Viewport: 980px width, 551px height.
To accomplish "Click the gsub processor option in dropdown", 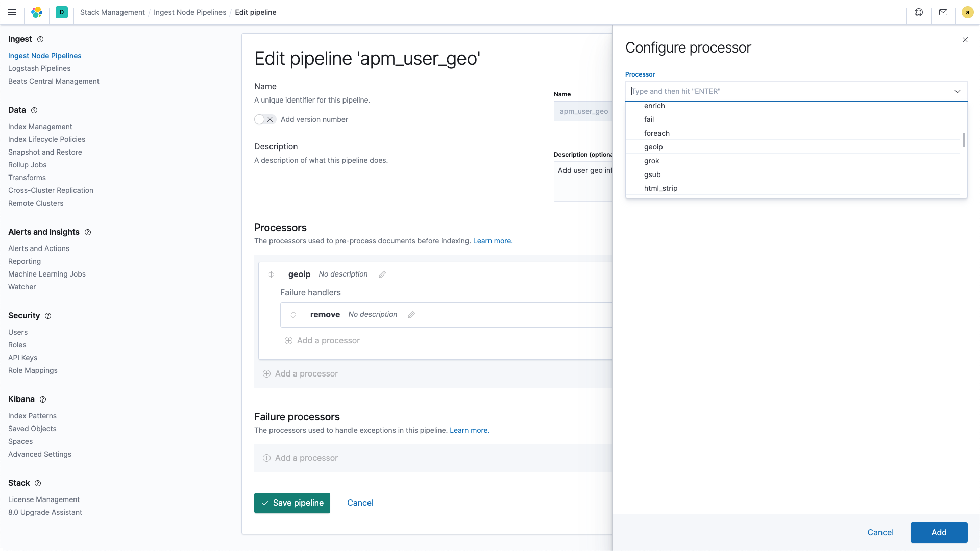I will [652, 174].
